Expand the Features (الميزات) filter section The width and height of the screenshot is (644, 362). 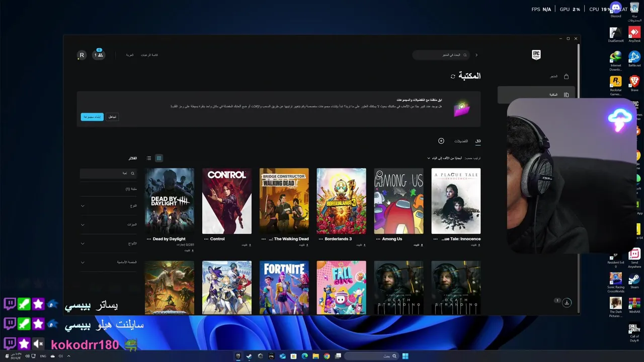(108, 224)
